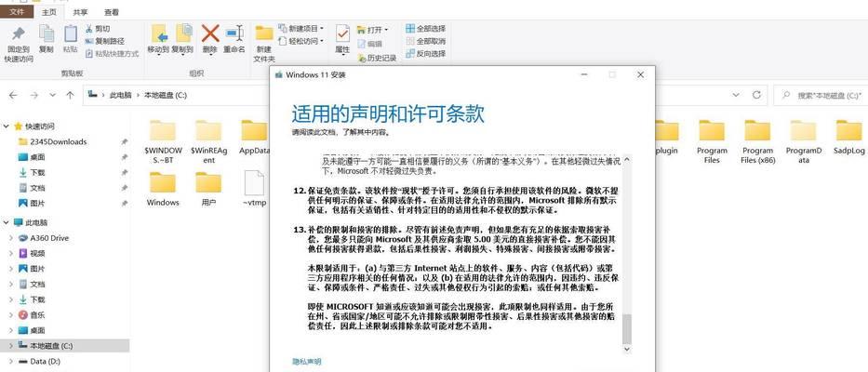Viewport: 868px width, 372px height.
Task: Click Invert selection (反向选择)
Action: [426, 54]
